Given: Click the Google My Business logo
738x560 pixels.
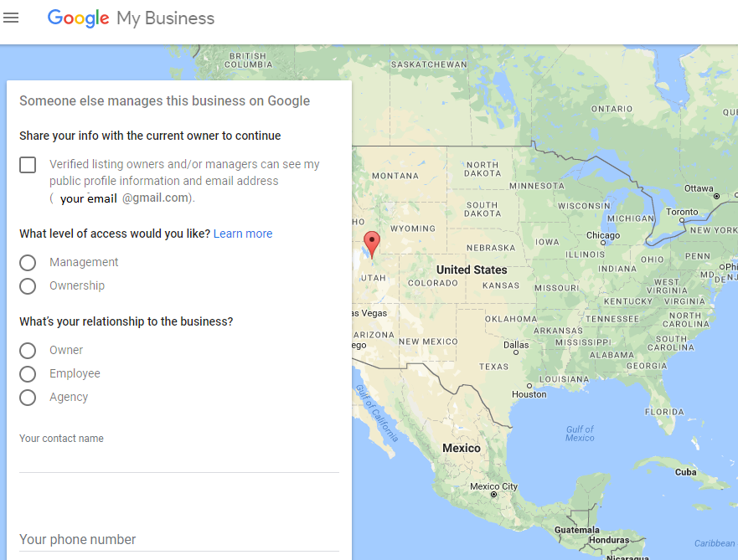Looking at the screenshot, I should coord(131,18).
